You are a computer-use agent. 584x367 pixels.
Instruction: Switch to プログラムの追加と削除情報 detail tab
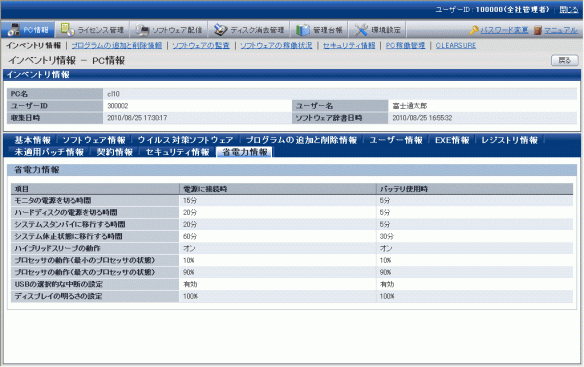coord(301,140)
